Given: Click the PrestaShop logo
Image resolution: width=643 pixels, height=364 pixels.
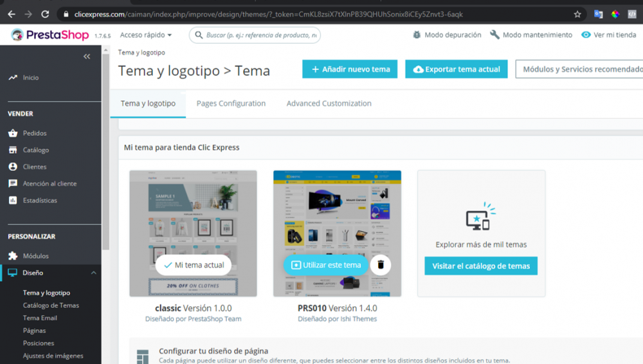Looking at the screenshot, I should (50, 35).
